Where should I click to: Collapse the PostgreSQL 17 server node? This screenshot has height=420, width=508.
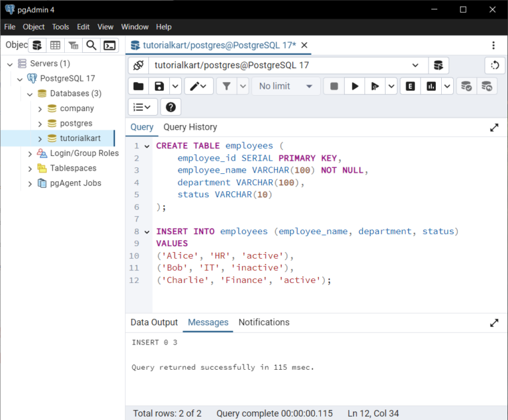(x=20, y=79)
